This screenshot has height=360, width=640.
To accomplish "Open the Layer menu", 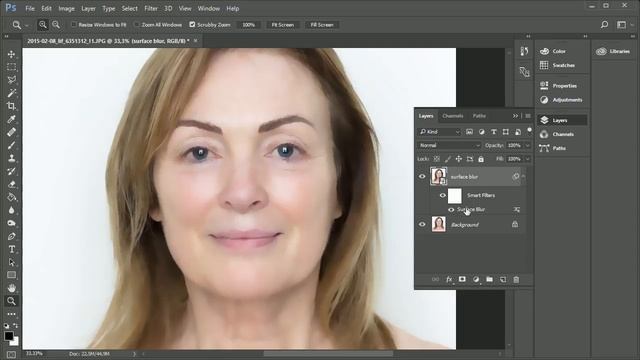I will [x=88, y=8].
